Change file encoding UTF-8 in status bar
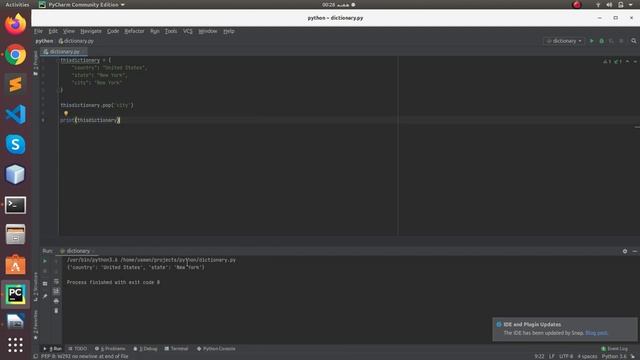 567,356
